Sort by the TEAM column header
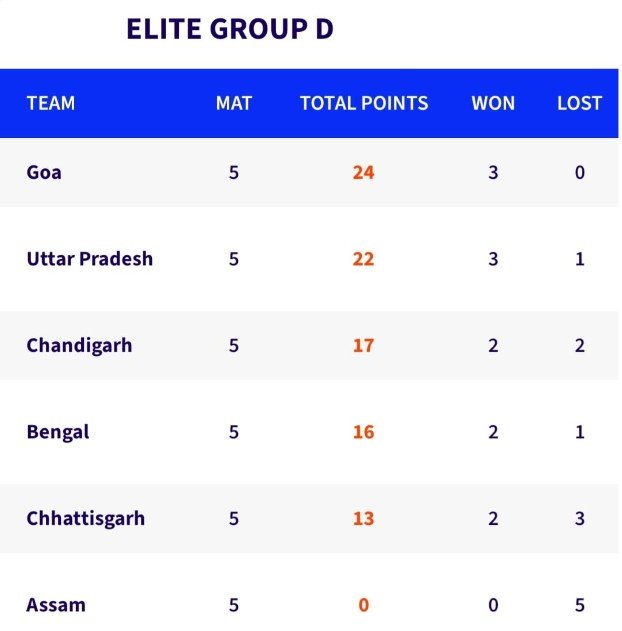The image size is (622, 631). [x=51, y=103]
